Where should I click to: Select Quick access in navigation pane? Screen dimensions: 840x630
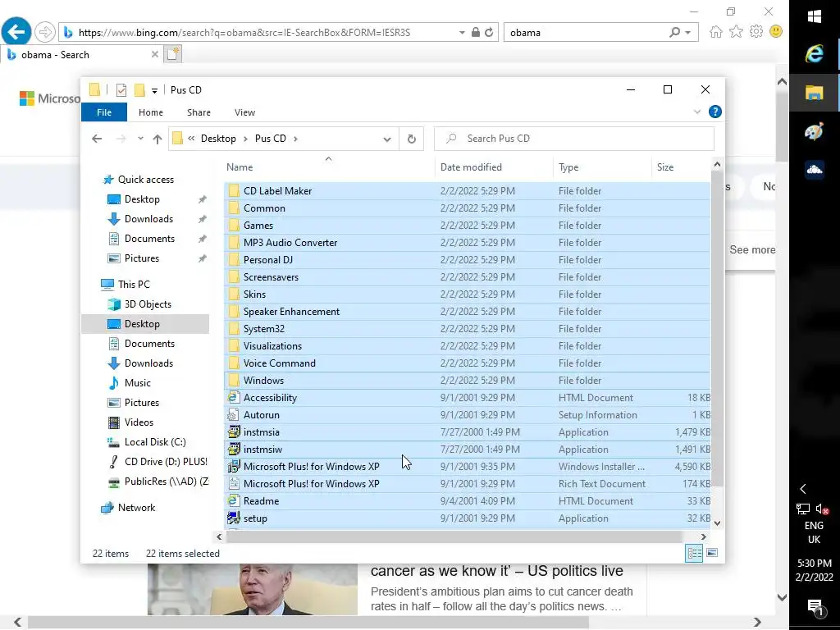(146, 180)
